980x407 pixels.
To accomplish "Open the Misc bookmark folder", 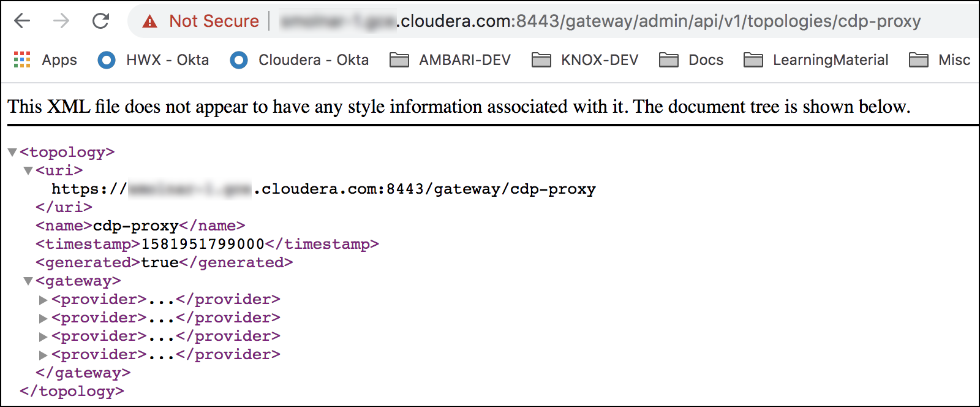I will coord(940,59).
